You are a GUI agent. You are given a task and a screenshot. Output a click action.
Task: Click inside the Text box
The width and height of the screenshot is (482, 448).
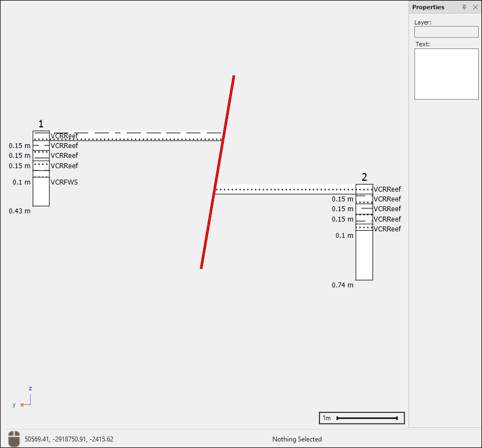pyautogui.click(x=446, y=74)
